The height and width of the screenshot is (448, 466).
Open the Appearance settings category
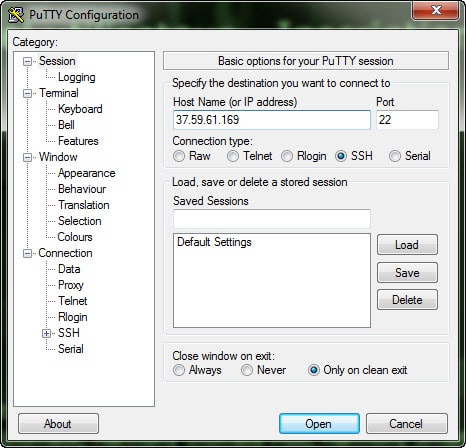click(87, 173)
